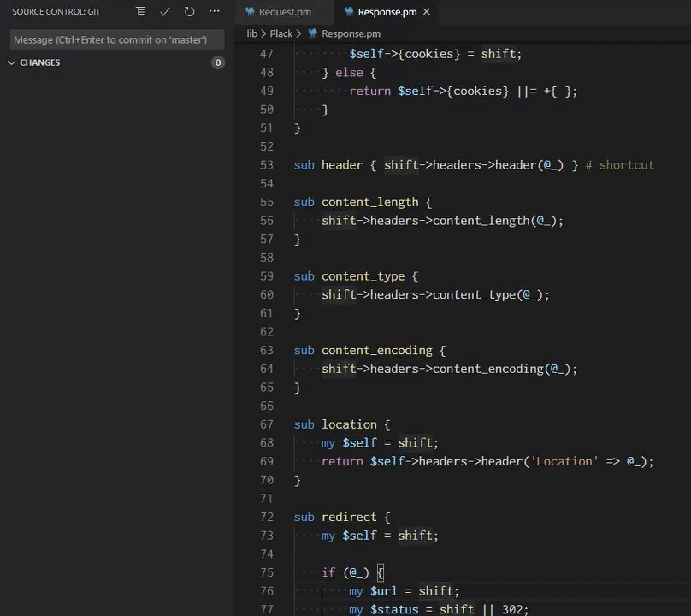Screen dimensions: 691x616
Task: Select the Response.pm tab
Action: coord(387,12)
